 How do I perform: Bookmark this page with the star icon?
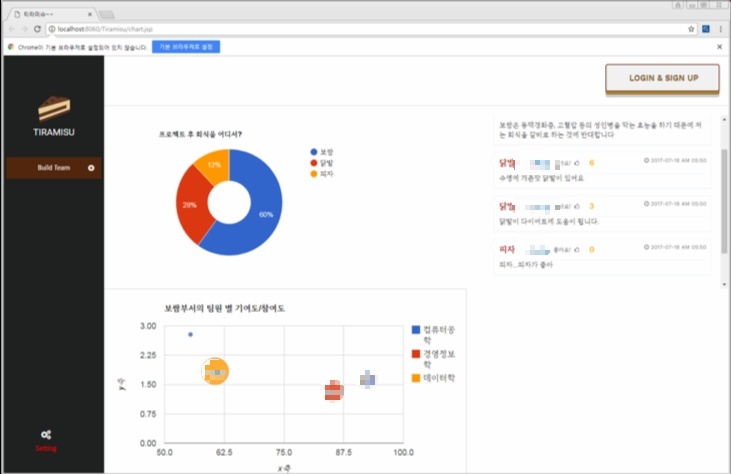coord(691,29)
